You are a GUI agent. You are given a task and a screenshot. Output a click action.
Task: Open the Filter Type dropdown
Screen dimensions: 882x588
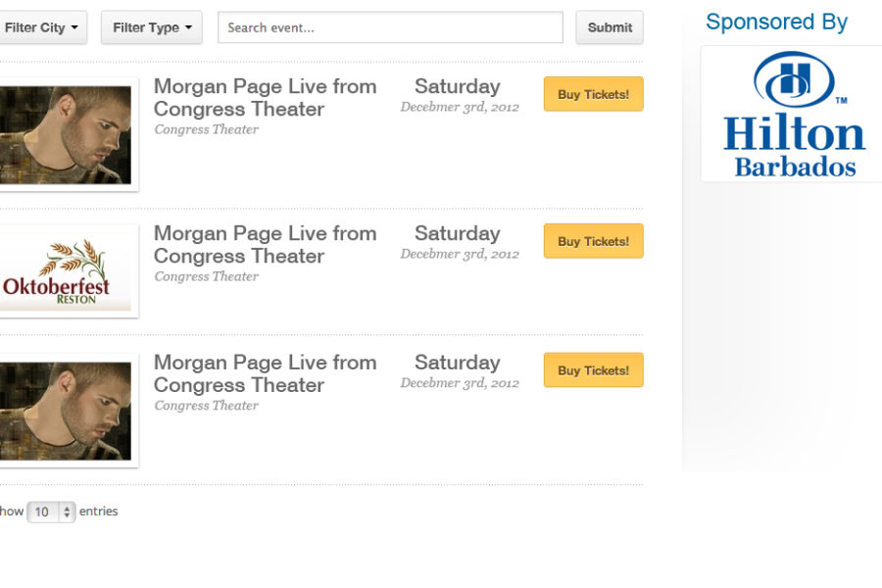pyautogui.click(x=151, y=27)
